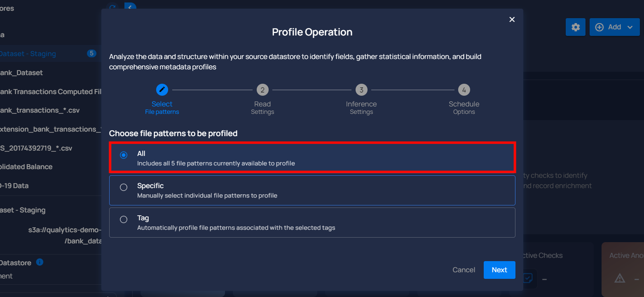Click the 5 count badge in sidebar
This screenshot has height=297, width=644.
coord(91,53)
